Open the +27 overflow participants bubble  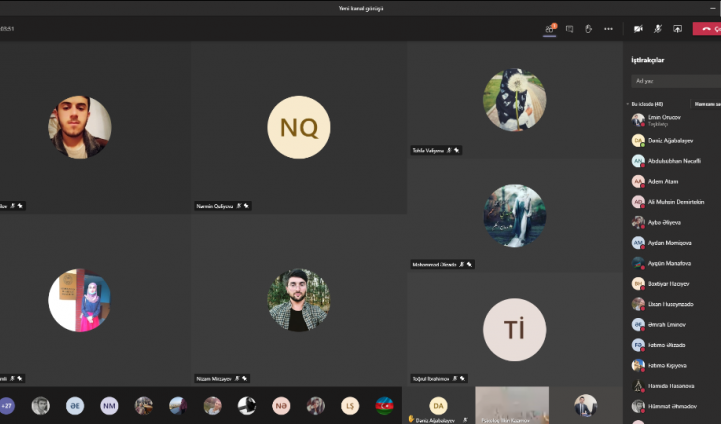click(6, 406)
